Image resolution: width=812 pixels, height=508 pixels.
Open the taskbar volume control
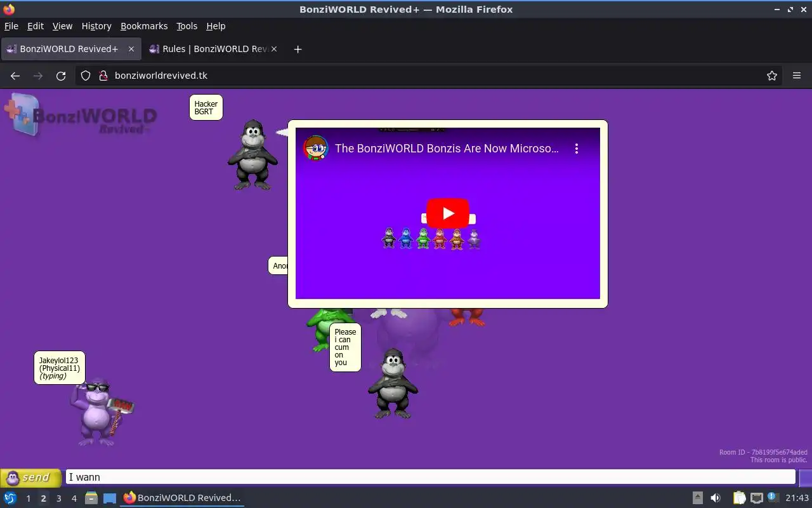716,498
